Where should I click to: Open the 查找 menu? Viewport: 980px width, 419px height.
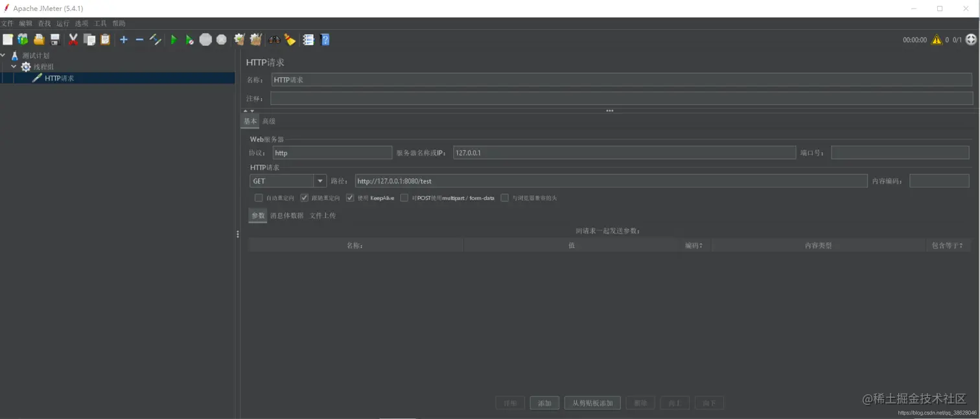coord(44,23)
